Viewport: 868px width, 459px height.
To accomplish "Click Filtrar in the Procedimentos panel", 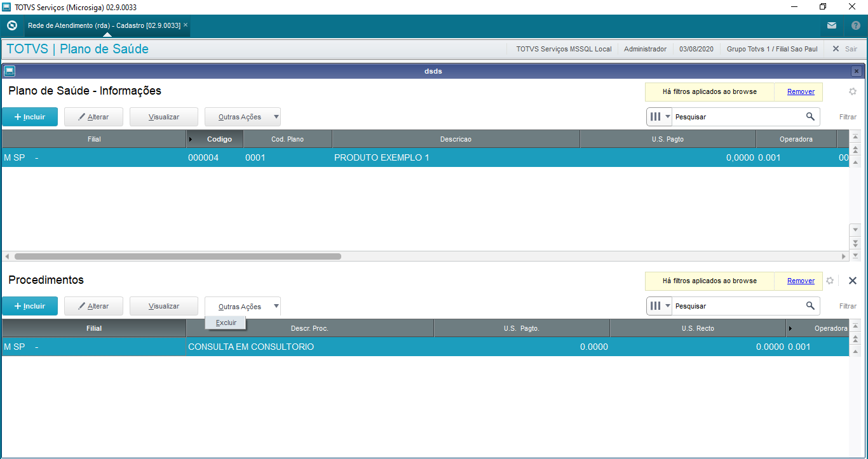I will click(848, 306).
